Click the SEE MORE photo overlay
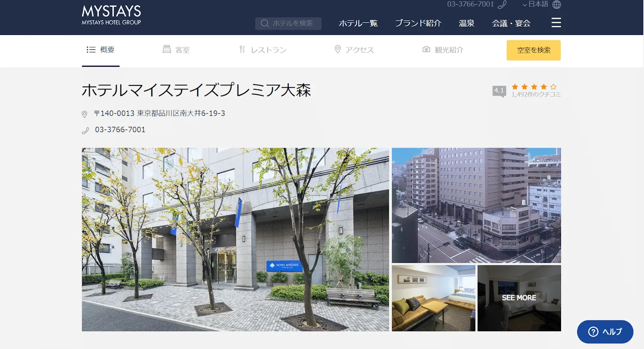The width and height of the screenshot is (644, 349). point(519,298)
